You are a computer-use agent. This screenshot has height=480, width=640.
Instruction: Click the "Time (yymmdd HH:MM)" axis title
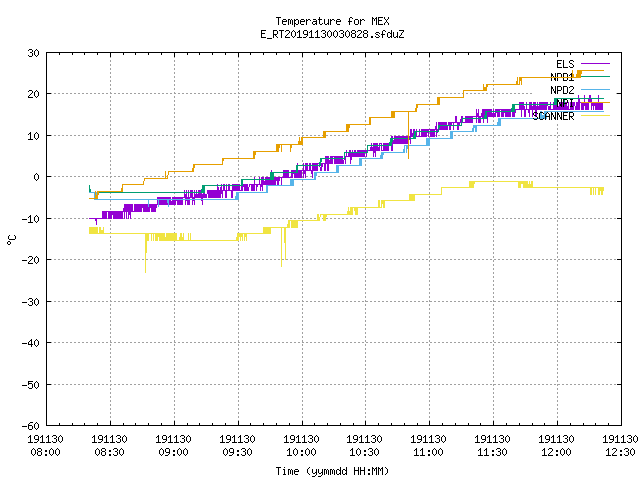click(x=332, y=471)
